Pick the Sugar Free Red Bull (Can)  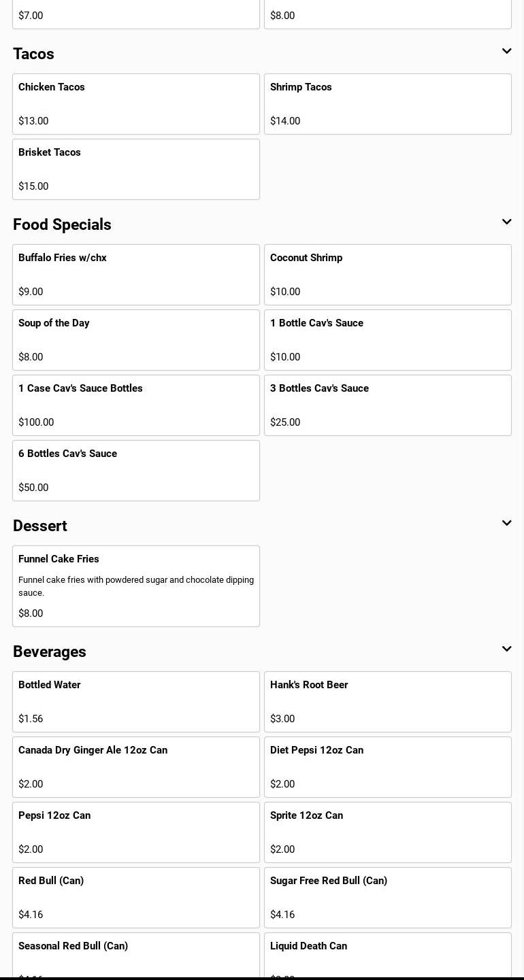pyautogui.click(x=387, y=898)
